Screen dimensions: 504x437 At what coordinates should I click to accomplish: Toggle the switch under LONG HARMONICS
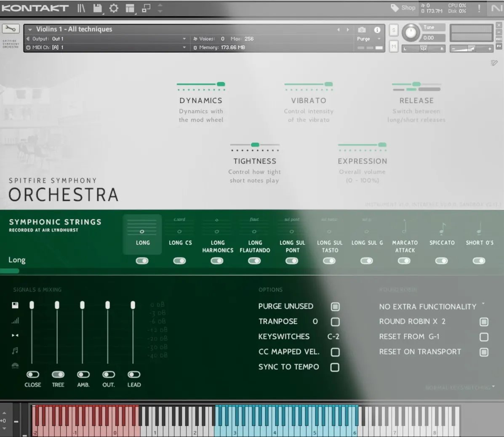[217, 261]
